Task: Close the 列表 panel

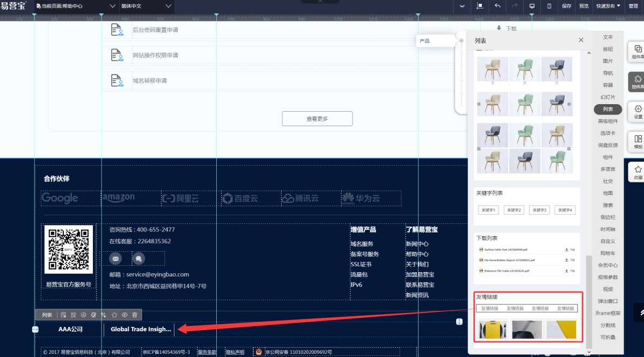Action: coord(581,40)
